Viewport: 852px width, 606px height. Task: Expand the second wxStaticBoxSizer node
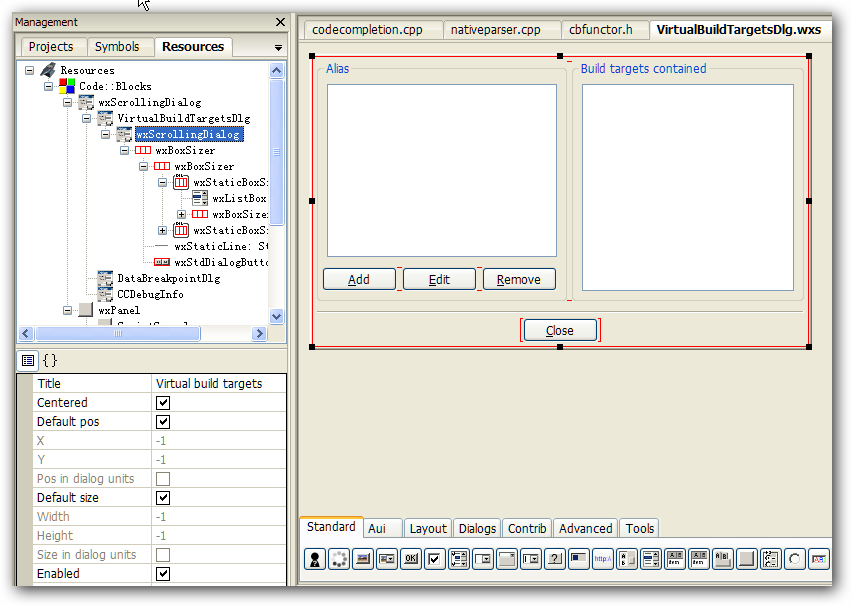[163, 231]
